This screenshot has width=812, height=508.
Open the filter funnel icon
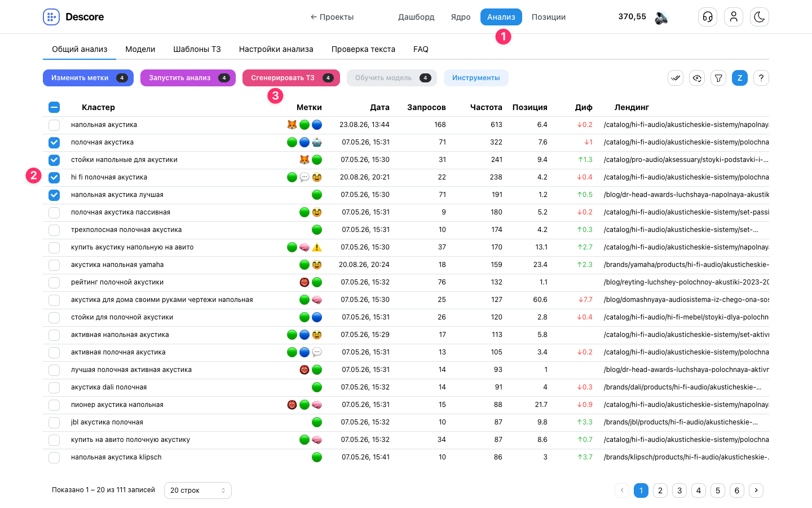click(x=718, y=78)
